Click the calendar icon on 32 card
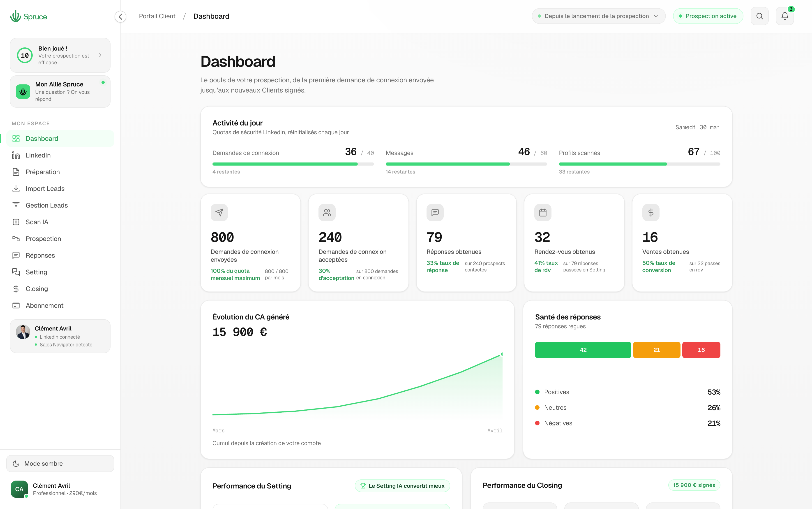 point(543,212)
